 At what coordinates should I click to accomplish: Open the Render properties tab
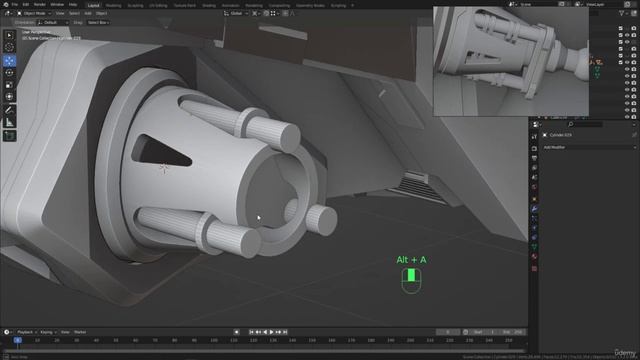[534, 148]
